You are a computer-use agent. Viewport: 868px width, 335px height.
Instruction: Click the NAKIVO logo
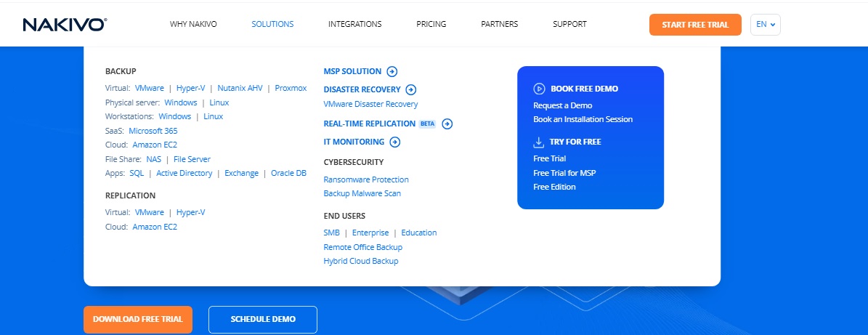pos(65,25)
